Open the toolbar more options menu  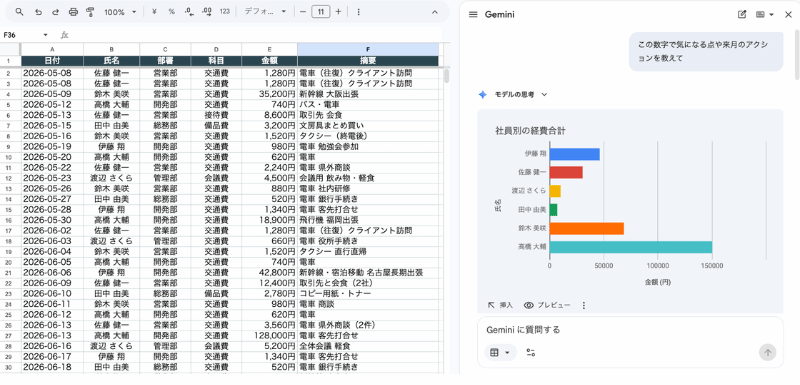(x=358, y=12)
